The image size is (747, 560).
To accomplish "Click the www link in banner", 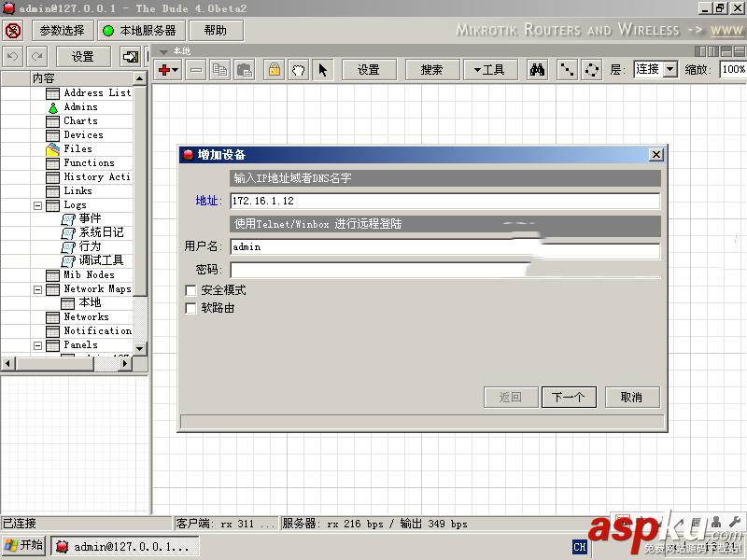I will [726, 31].
